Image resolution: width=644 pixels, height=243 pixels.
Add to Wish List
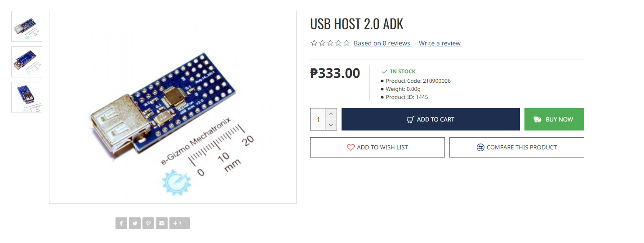click(377, 147)
